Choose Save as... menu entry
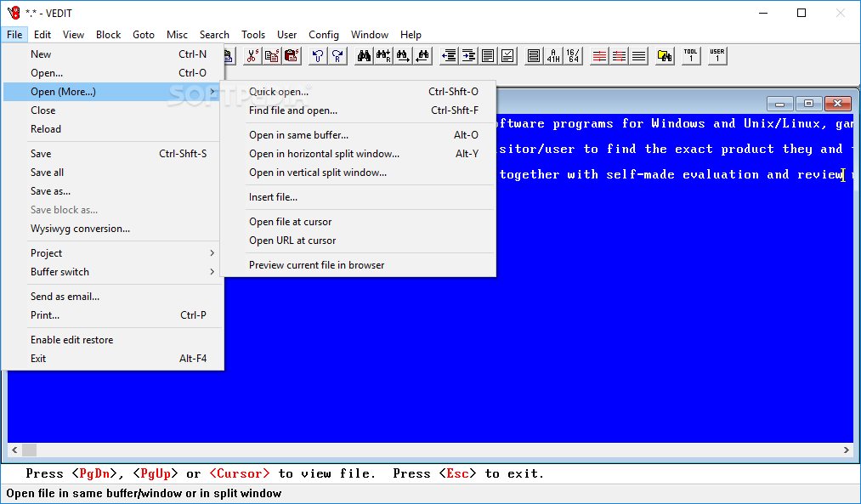This screenshot has width=861, height=504. pyautogui.click(x=113, y=190)
